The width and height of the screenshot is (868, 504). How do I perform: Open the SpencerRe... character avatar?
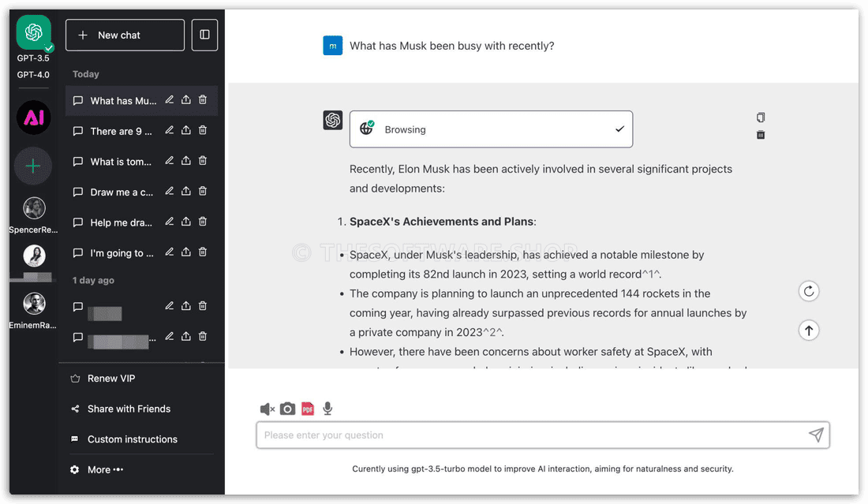point(34,208)
